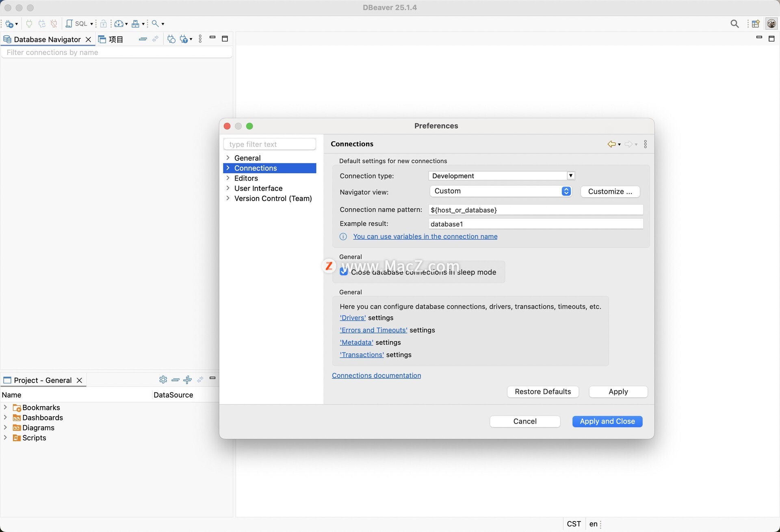780x532 pixels.
Task: Toggle Close database connections in sleep mode
Action: [x=344, y=272]
